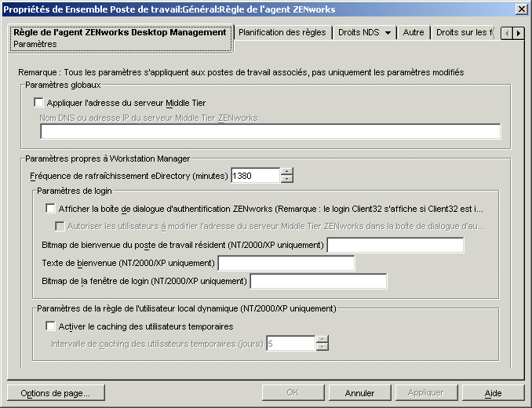
Task: Enable Activer le caching des utilisateurs temporaires
Action: point(50,326)
